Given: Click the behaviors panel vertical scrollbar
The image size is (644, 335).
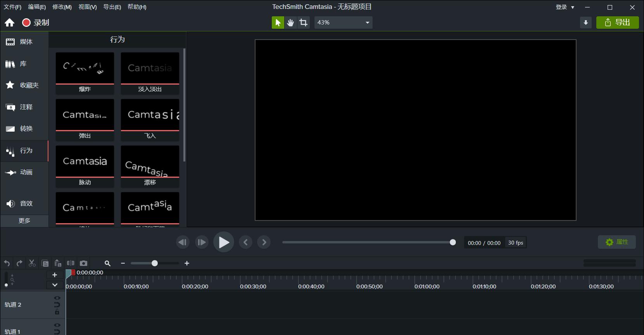Looking at the screenshot, I should coord(184,105).
